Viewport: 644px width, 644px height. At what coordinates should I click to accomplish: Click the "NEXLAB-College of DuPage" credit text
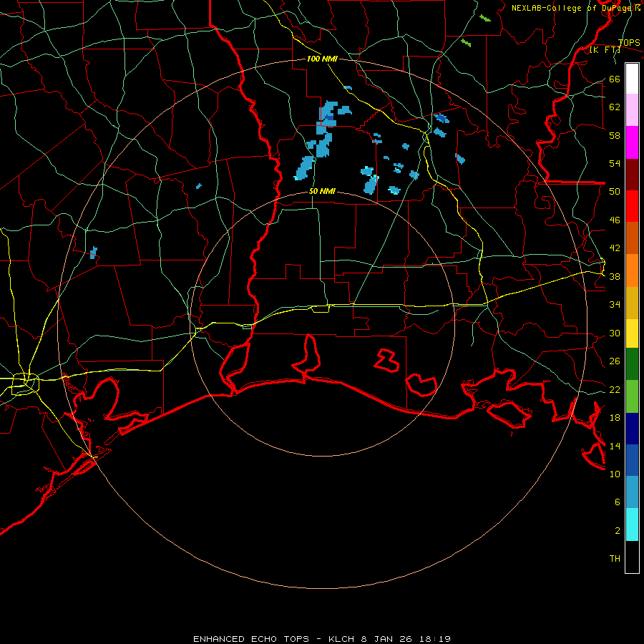572,8
